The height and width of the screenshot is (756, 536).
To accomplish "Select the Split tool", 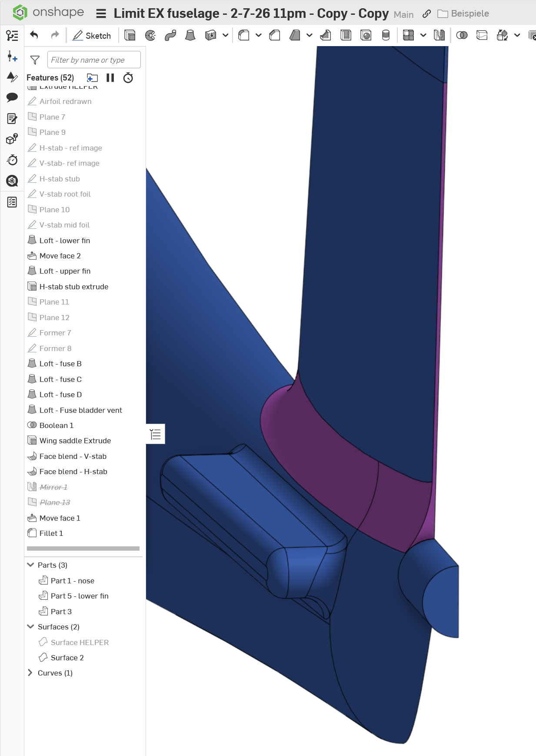I will 482,35.
